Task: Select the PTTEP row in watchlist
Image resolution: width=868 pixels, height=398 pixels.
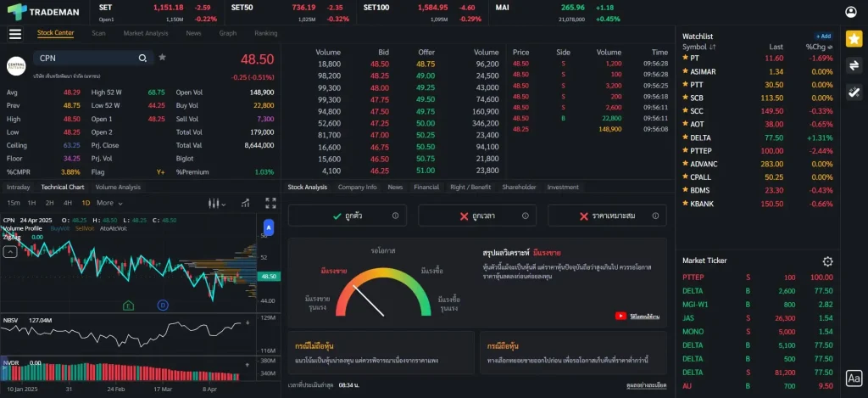Action: coord(757,151)
